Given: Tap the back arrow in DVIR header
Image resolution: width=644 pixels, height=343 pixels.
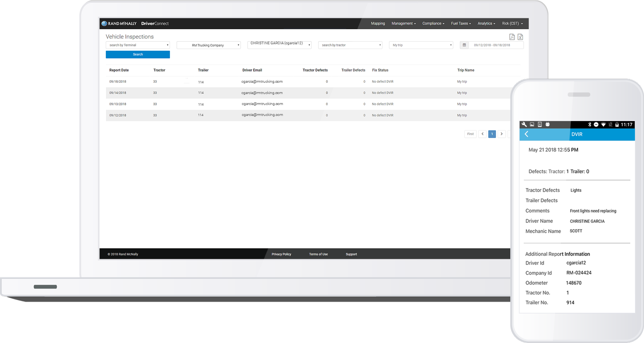Looking at the screenshot, I should pyautogui.click(x=527, y=134).
